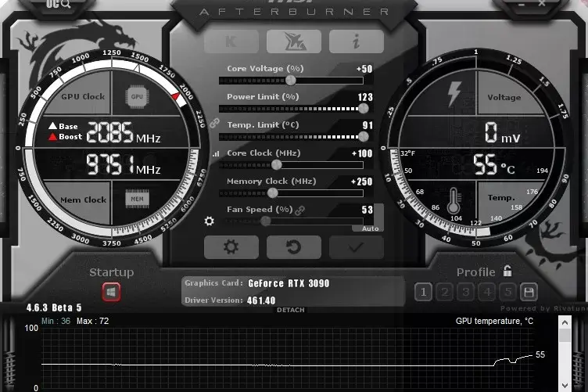Viewport: 588px width, 392px height.
Task: Click the MSI dragon logo button
Action: coord(294,41)
